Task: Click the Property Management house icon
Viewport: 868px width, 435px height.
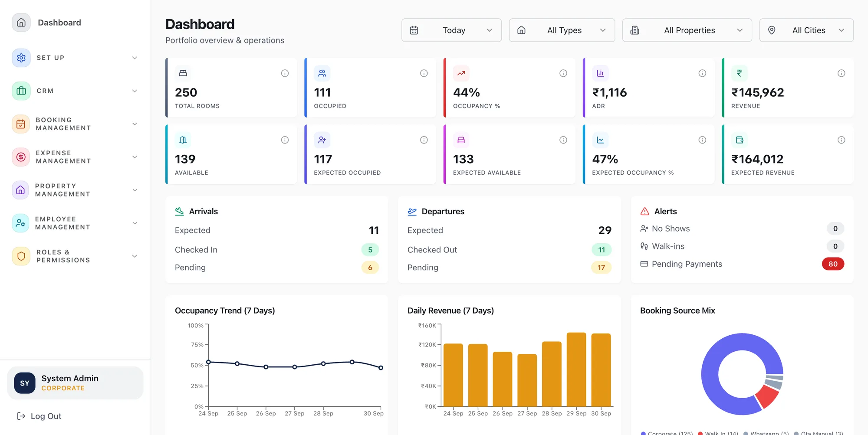Action: coord(20,190)
